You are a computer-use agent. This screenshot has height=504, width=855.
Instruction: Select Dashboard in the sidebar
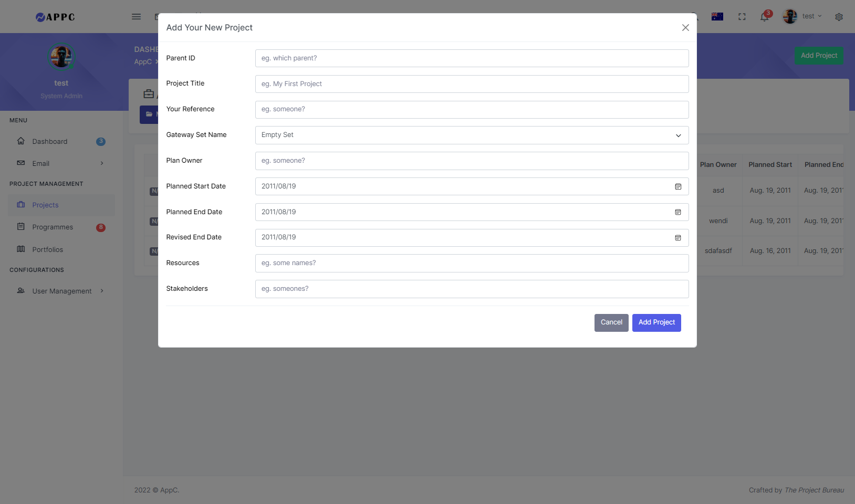point(49,142)
